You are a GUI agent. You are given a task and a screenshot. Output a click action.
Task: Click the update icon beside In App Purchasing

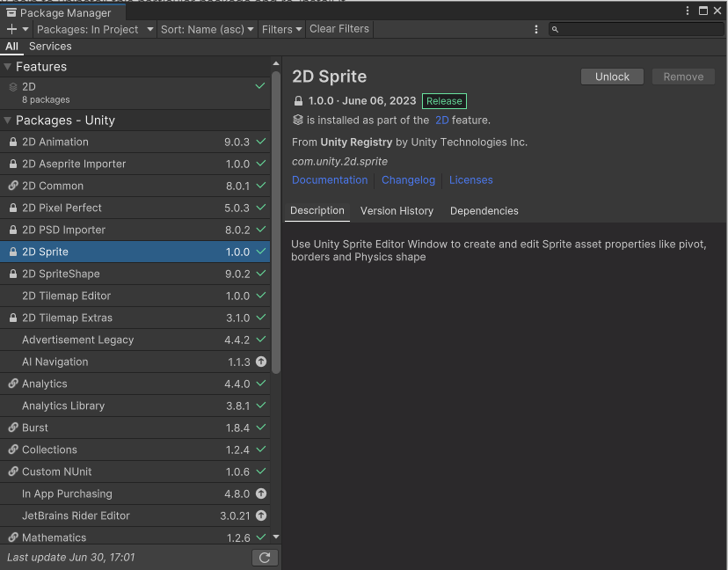click(262, 493)
